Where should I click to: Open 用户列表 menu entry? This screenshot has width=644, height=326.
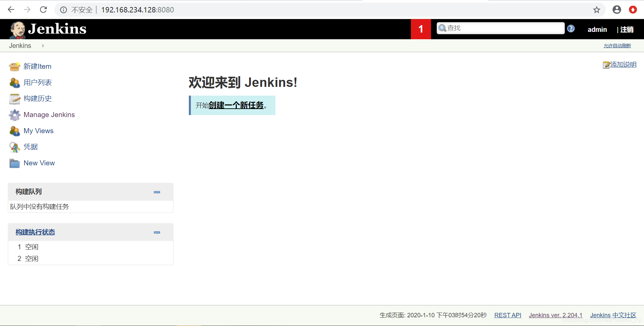pyautogui.click(x=38, y=83)
